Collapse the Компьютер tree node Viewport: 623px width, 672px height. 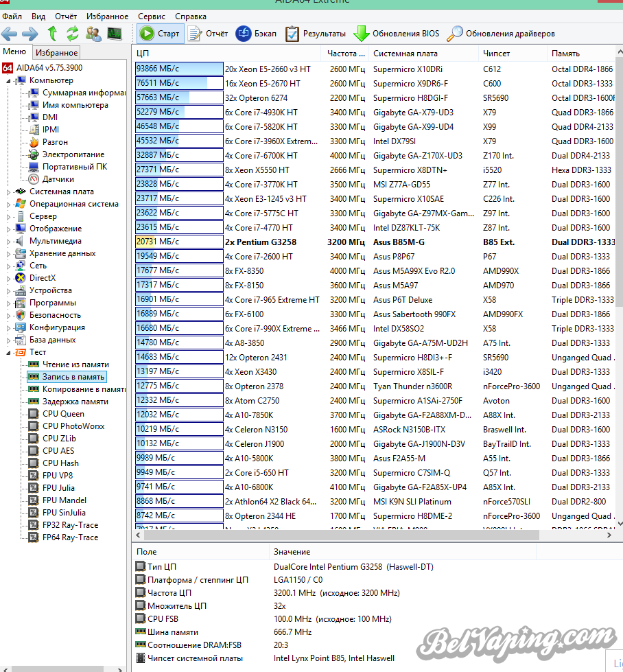click(8, 80)
